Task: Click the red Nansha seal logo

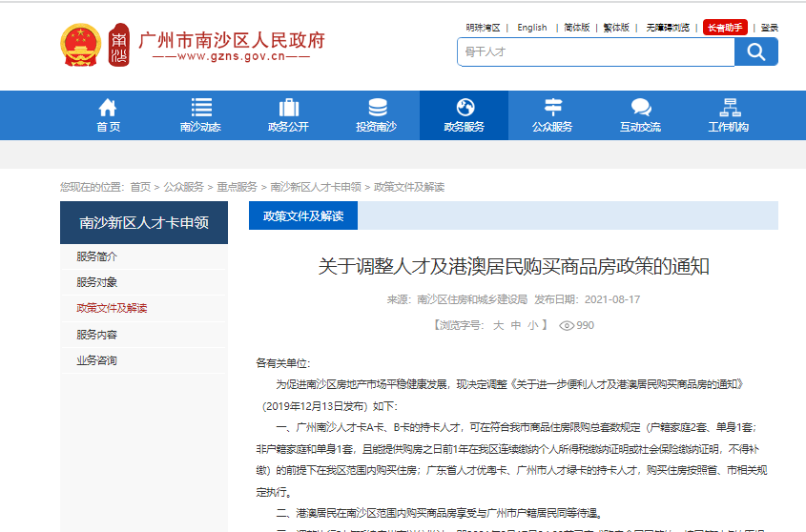Action: point(119,45)
